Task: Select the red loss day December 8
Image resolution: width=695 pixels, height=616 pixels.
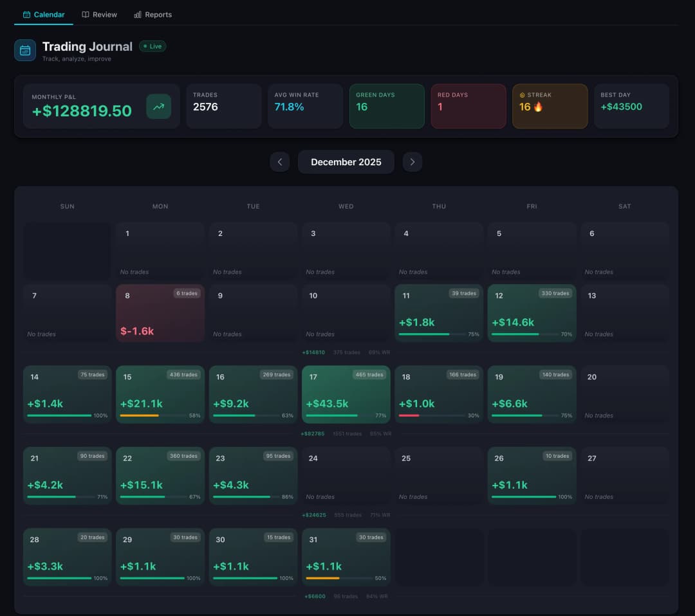Action: [x=160, y=313]
